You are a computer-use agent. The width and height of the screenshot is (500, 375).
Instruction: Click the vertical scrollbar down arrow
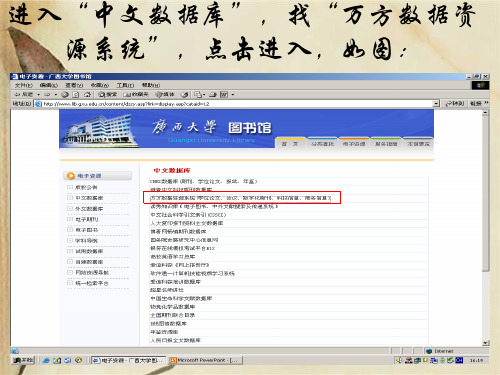(x=485, y=343)
